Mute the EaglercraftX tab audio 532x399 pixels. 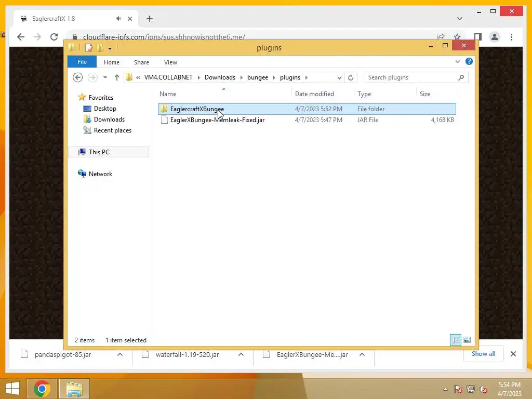pos(118,19)
